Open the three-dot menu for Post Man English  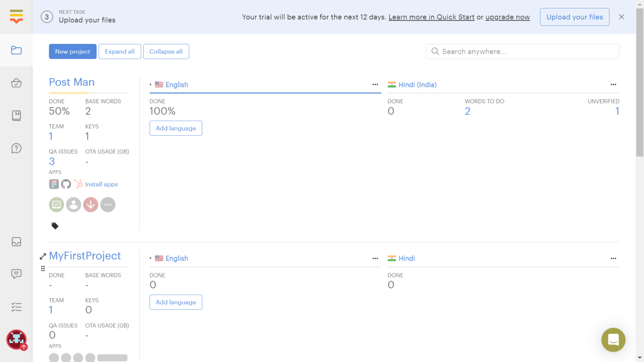pyautogui.click(x=375, y=85)
